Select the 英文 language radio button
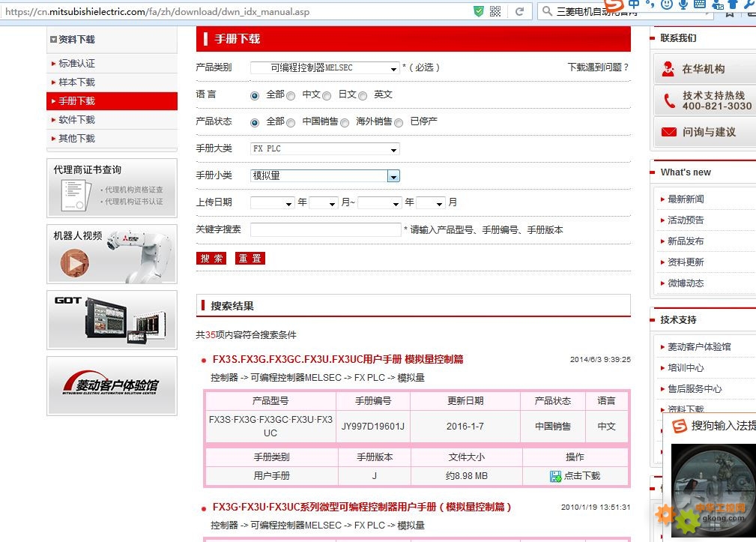 (363, 96)
